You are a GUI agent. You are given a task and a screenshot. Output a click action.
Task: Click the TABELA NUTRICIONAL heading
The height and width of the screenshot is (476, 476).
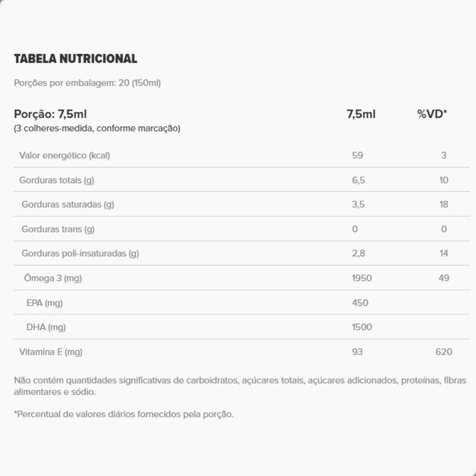coord(75,59)
